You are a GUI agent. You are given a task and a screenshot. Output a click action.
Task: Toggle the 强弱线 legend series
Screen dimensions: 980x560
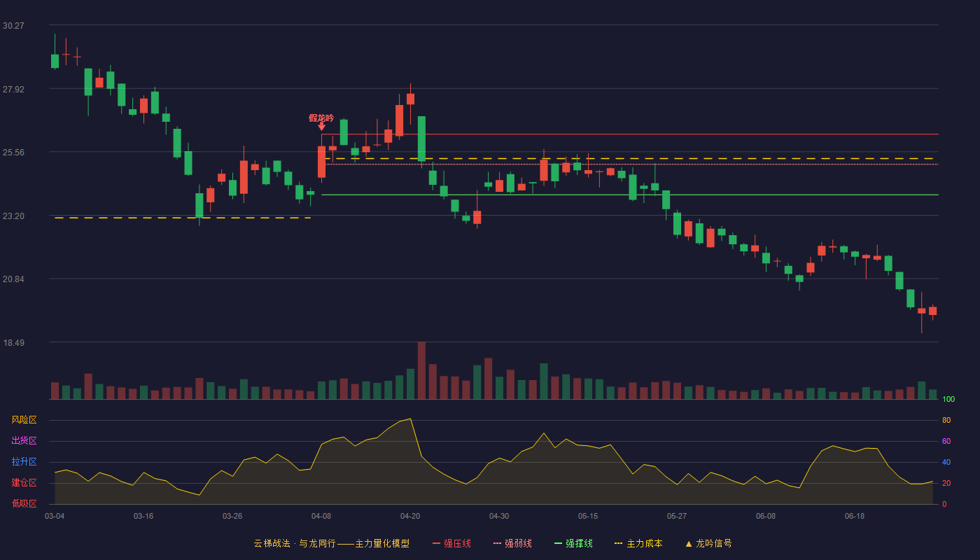512,543
